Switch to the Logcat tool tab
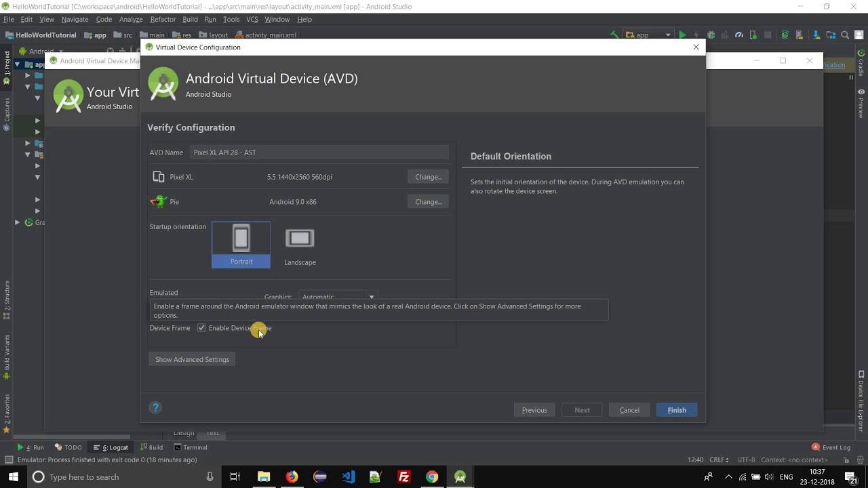This screenshot has height=488, width=868. (111, 447)
